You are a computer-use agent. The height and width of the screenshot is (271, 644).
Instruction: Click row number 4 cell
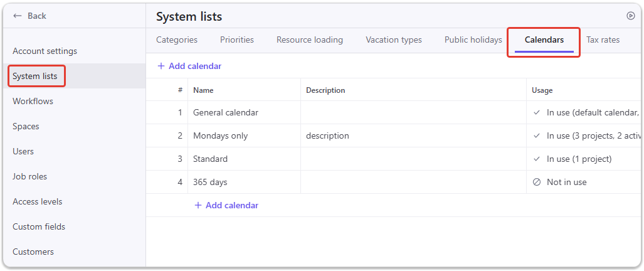click(167, 182)
